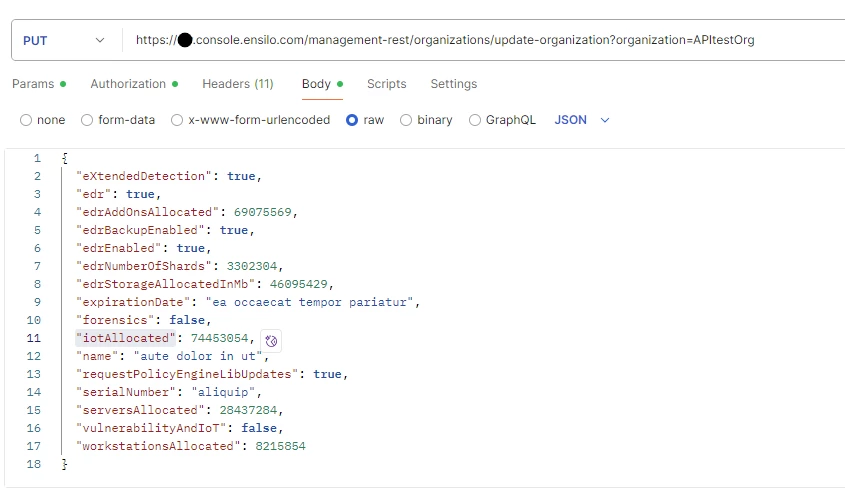Screen dimensions: 845x489
Task: Choose x-www-form-urlencoded body type
Action: (177, 120)
